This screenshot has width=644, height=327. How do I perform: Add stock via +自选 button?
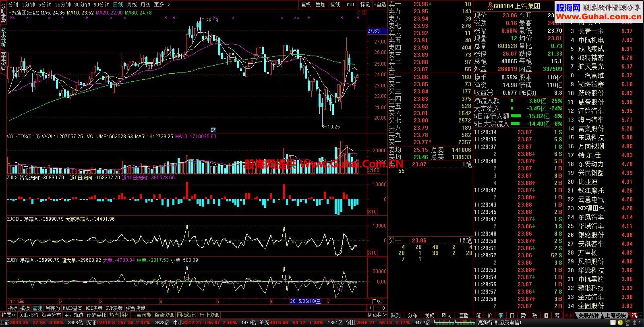379,4
